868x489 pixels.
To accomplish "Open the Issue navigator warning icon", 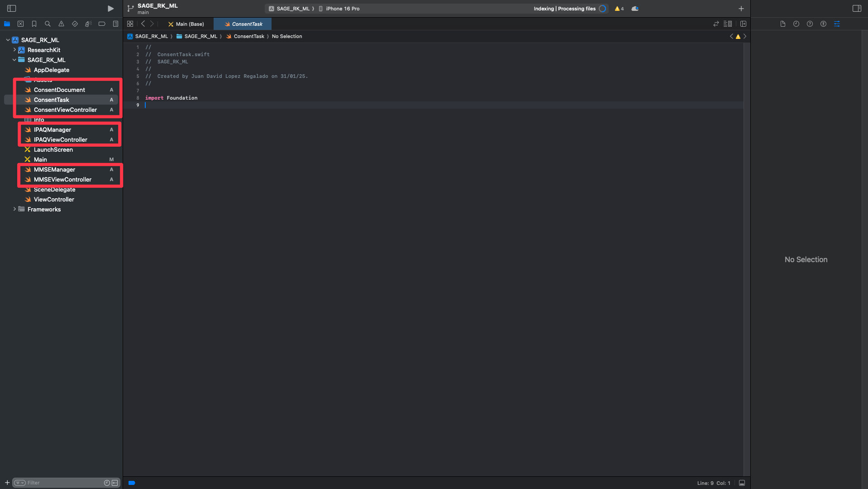I will (61, 24).
